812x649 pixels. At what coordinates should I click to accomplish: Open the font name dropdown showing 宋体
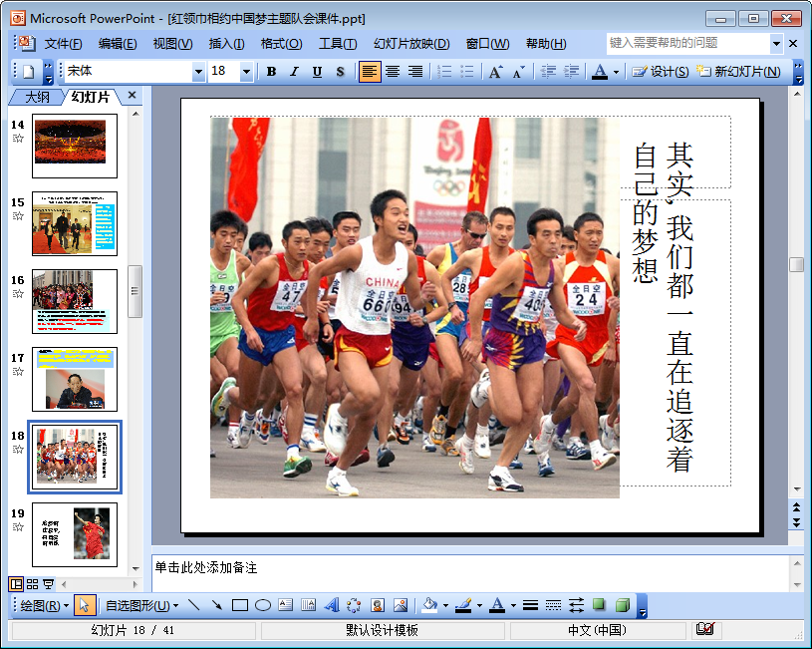(x=198, y=72)
